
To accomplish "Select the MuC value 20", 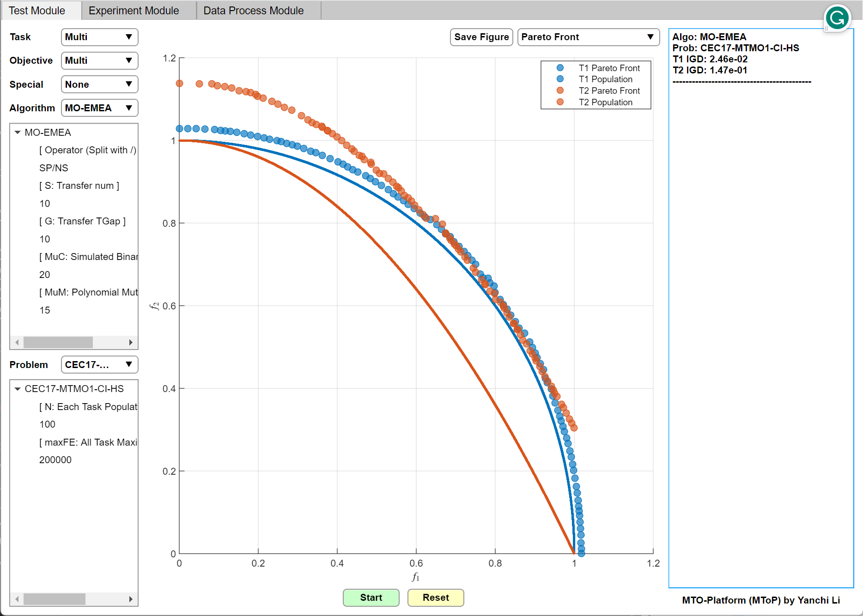I will tap(45, 275).
